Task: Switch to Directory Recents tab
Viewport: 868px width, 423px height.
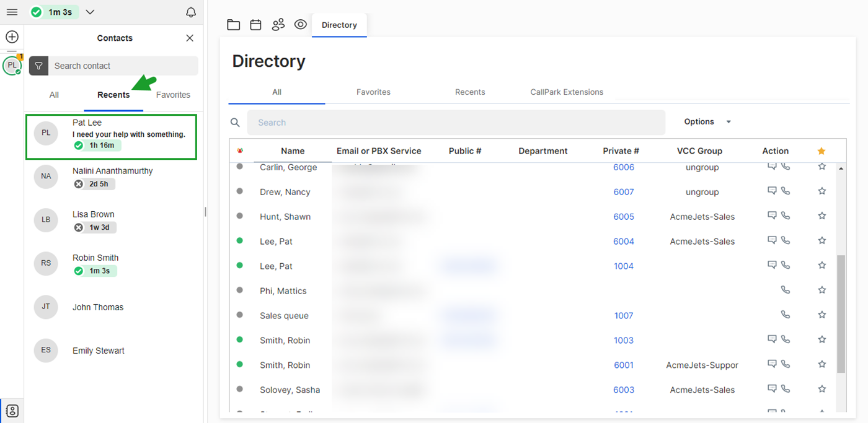Action: [470, 92]
